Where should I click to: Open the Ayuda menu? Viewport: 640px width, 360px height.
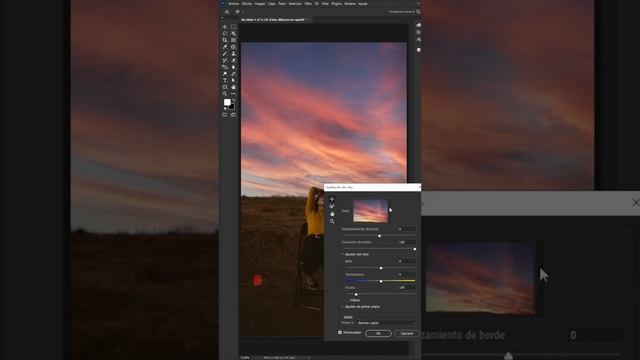click(x=363, y=4)
